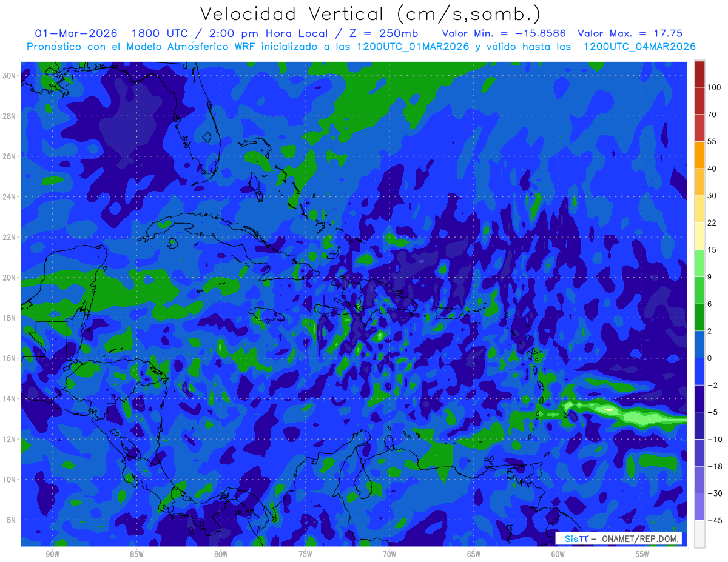This screenshot has height=562, width=728.
Task: Click 'Valor Min. = -15.8586' text
Action: click(504, 33)
